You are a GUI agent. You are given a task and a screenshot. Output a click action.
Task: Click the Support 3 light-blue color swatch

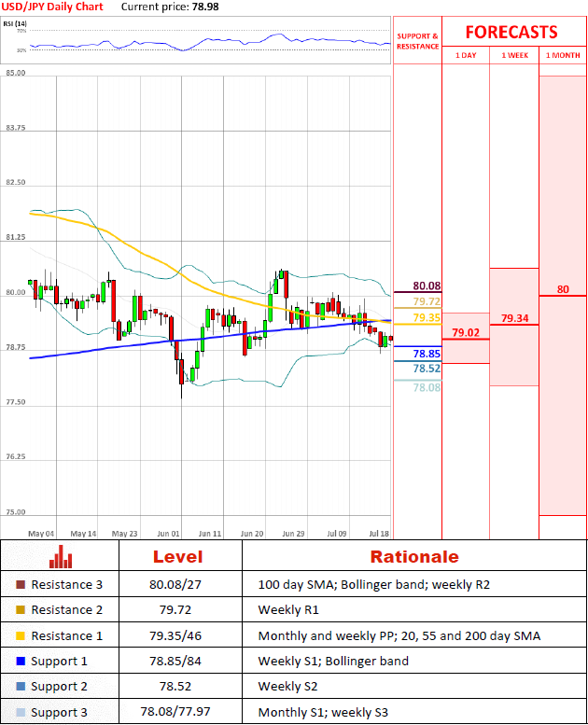pos(21,713)
